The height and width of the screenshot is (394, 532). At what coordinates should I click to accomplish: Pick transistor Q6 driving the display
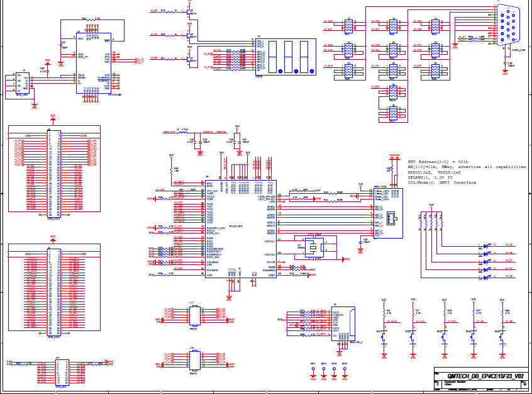[x=188, y=35]
